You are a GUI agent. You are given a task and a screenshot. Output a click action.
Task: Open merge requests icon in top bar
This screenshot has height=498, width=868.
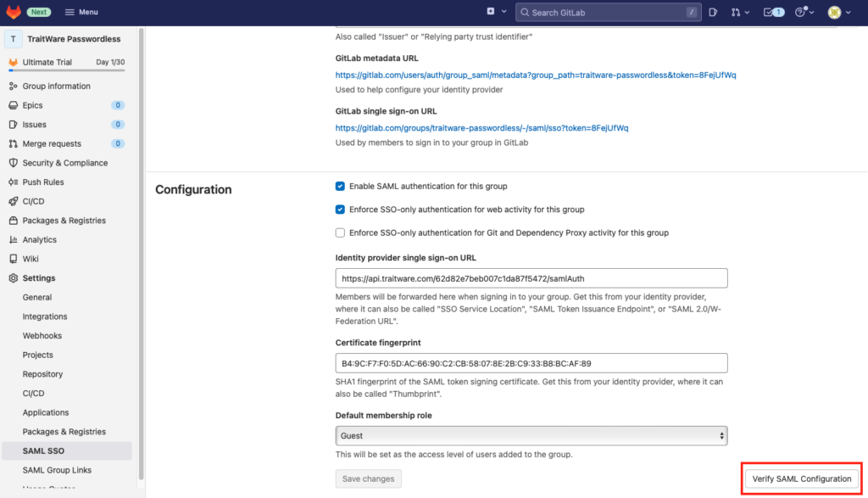click(x=735, y=12)
